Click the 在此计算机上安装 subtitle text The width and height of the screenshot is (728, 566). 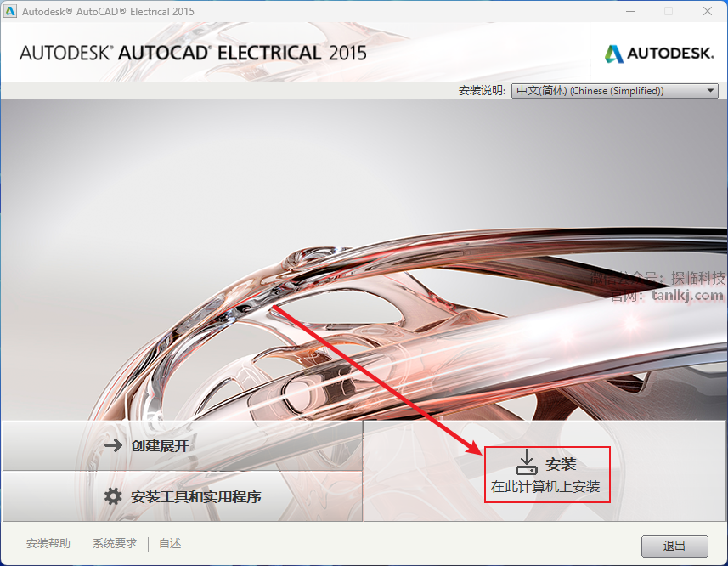pyautogui.click(x=545, y=487)
